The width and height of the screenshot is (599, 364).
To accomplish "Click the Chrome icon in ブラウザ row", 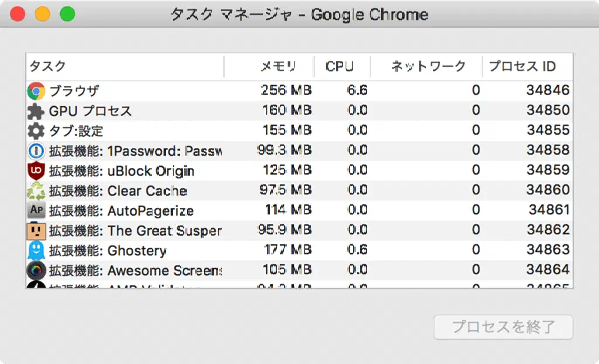I will click(36, 91).
